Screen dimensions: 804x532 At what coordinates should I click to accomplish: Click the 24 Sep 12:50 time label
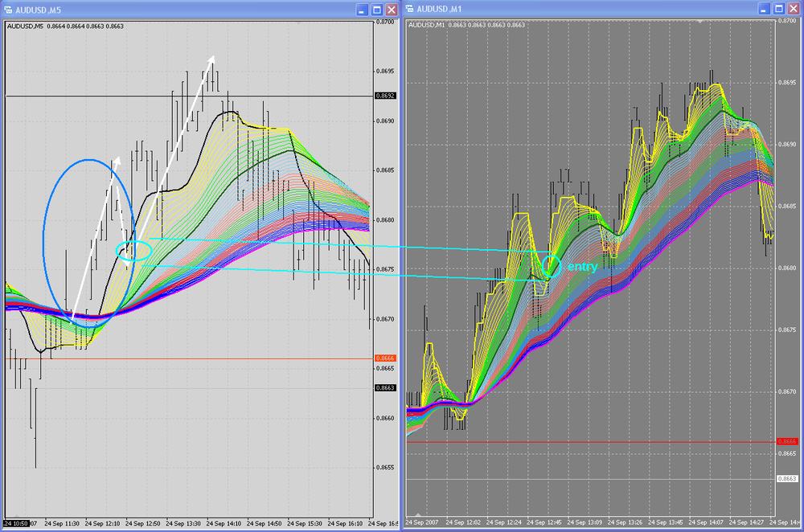(x=142, y=524)
